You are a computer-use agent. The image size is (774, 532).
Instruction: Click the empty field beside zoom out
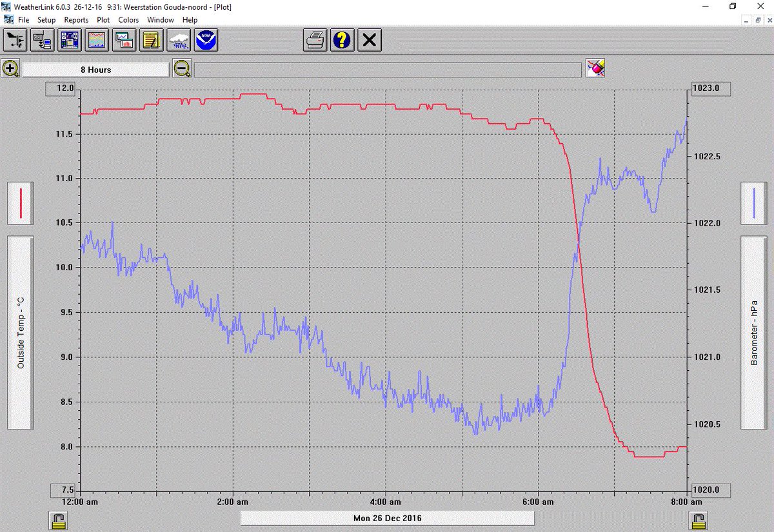pyautogui.click(x=388, y=70)
